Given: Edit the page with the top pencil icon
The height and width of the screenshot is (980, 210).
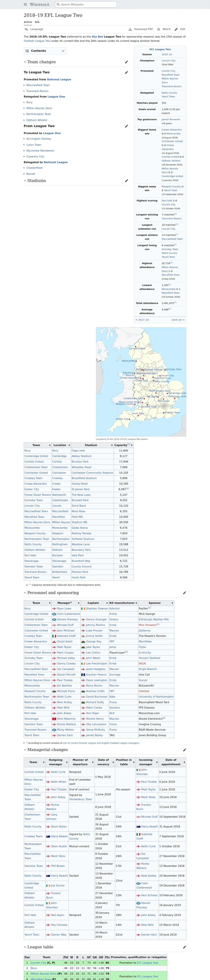Looking at the screenshot, I should 180,29.
